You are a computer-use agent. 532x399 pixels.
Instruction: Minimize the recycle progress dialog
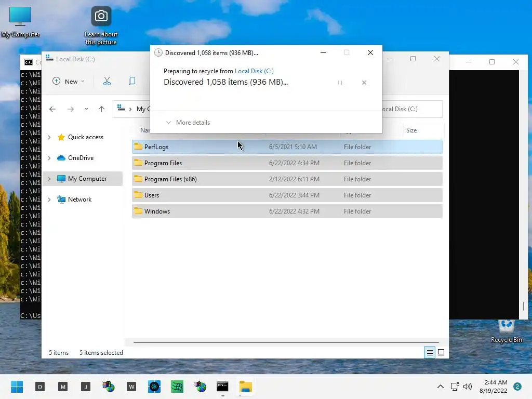pyautogui.click(x=323, y=52)
